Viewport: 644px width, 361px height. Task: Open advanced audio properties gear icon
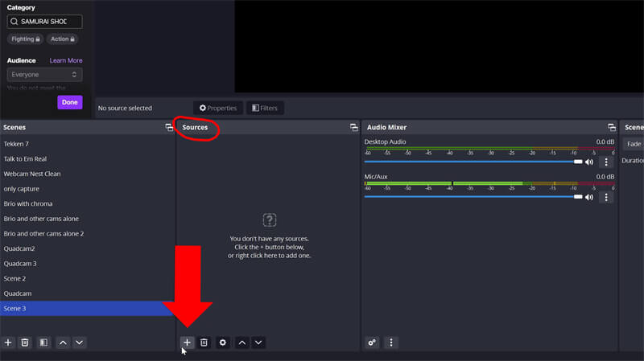coord(372,343)
